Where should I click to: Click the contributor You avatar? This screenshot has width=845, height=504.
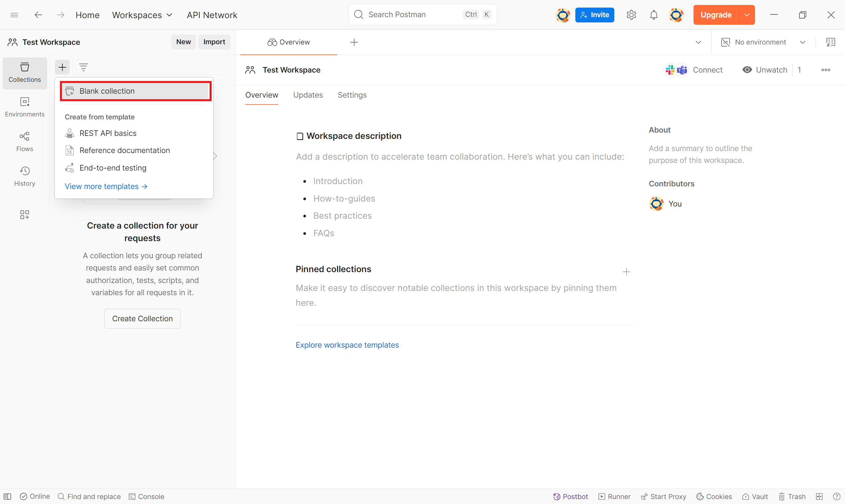(656, 204)
